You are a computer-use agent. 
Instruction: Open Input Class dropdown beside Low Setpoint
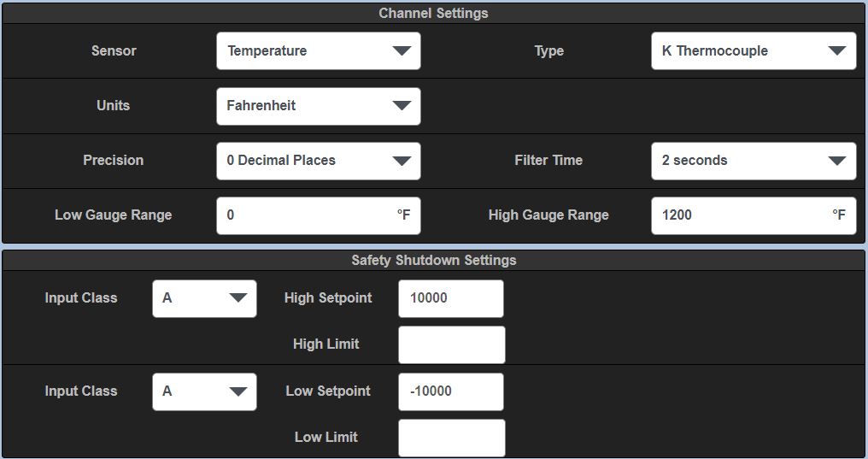pyautogui.click(x=204, y=391)
